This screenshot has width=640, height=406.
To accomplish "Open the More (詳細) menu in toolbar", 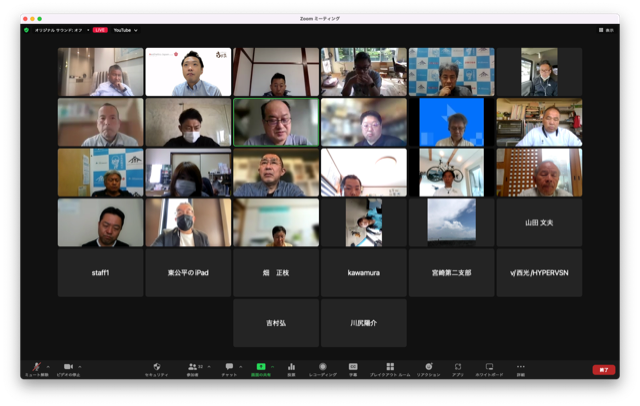I will coord(520,367).
